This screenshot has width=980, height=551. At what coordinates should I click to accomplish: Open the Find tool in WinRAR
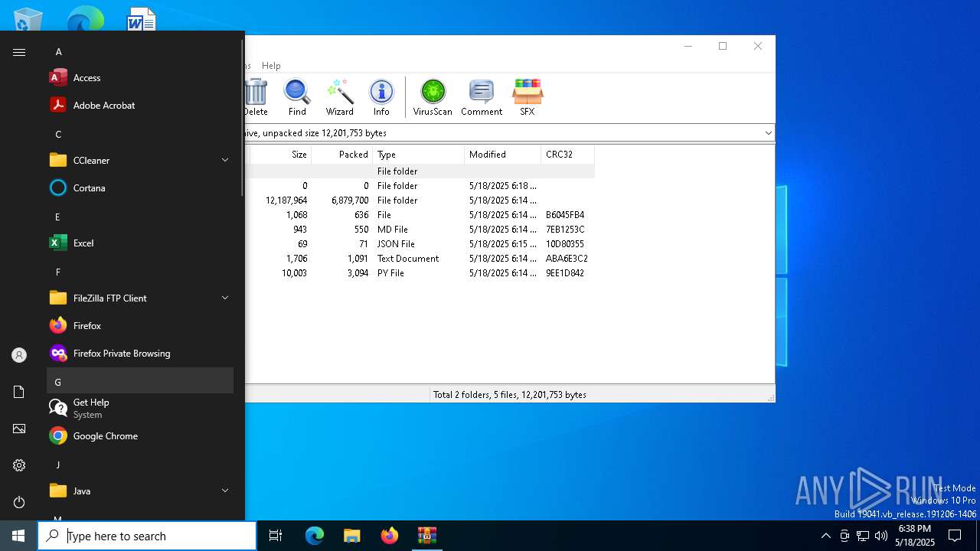pos(297,97)
